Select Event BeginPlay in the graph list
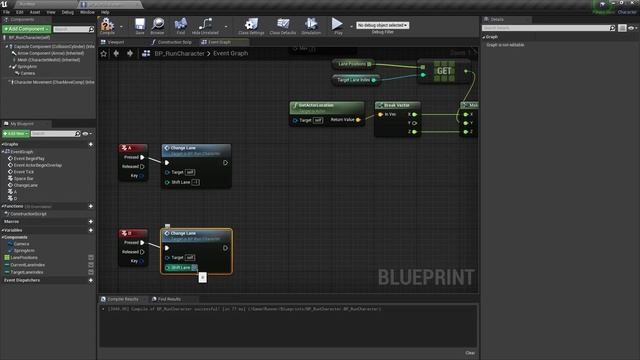The width and height of the screenshot is (640, 360). [29, 158]
